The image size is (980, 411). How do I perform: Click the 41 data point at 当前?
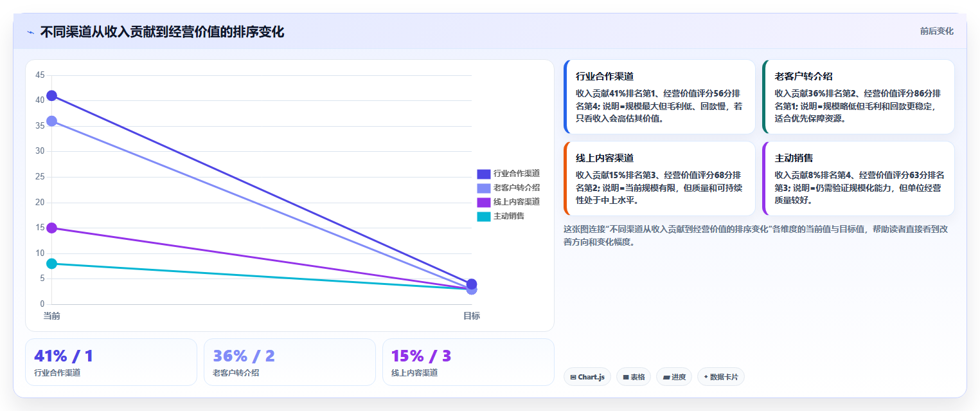coord(51,96)
